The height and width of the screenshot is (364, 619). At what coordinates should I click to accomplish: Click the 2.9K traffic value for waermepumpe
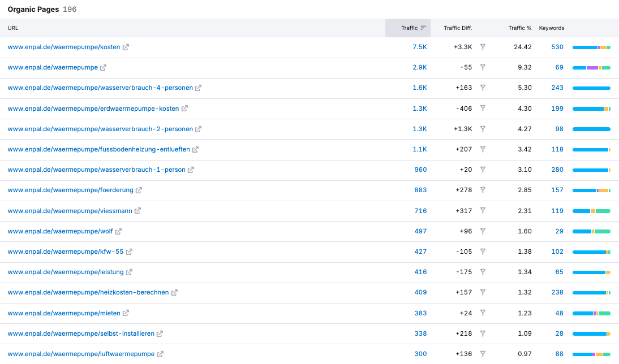pos(419,68)
